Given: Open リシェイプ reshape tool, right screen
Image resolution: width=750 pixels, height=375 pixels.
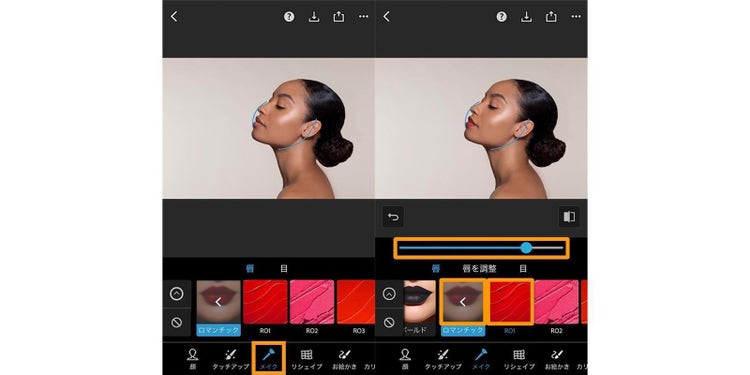Looking at the screenshot, I should tap(518, 359).
